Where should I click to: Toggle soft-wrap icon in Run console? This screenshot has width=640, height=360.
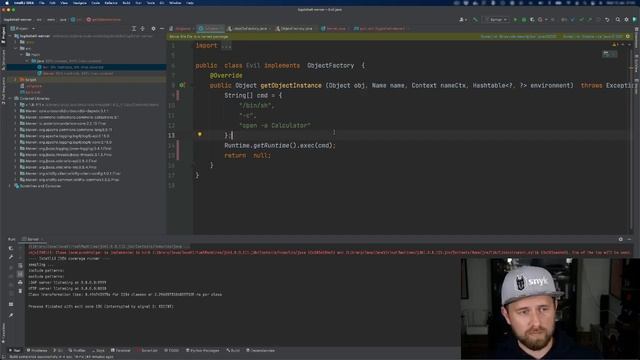(20, 266)
